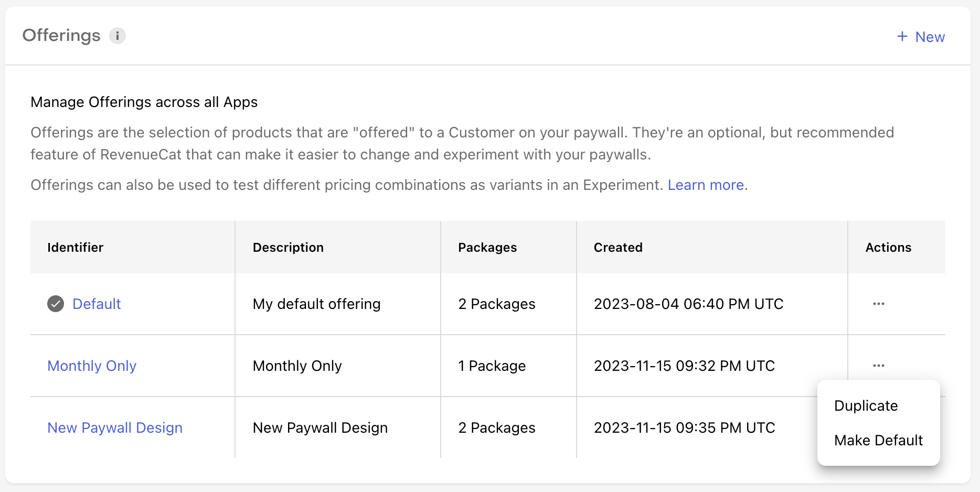Click the date 2023-08-04 06:40 PM UTC

click(688, 304)
